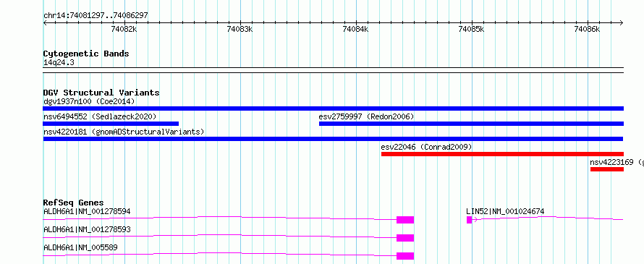Click the dgv1937n100 (Coe2014) label
The image size is (644, 264).
pyautogui.click(x=89, y=101)
